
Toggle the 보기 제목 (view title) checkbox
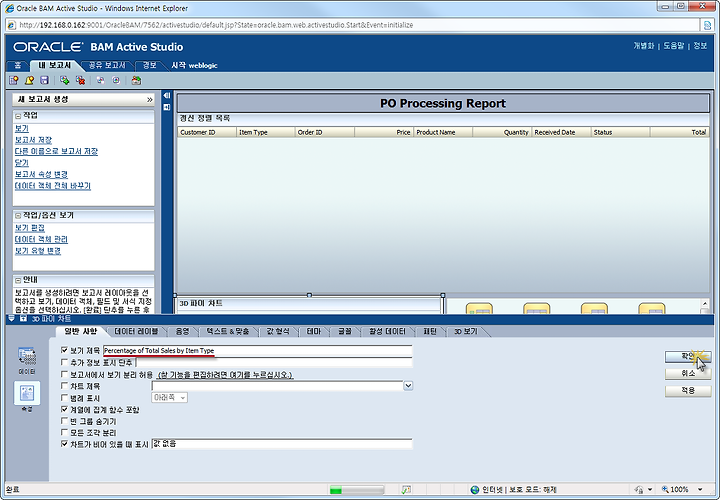click(x=64, y=350)
